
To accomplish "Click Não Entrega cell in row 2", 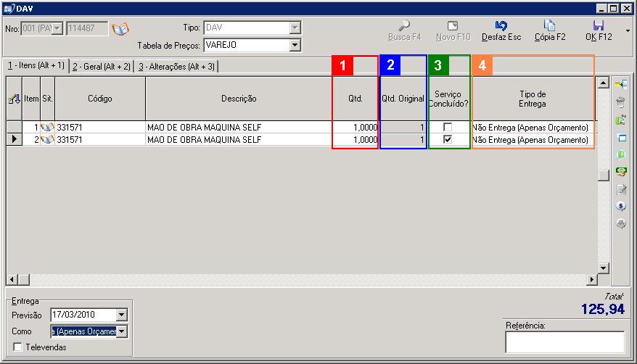I will [x=533, y=140].
